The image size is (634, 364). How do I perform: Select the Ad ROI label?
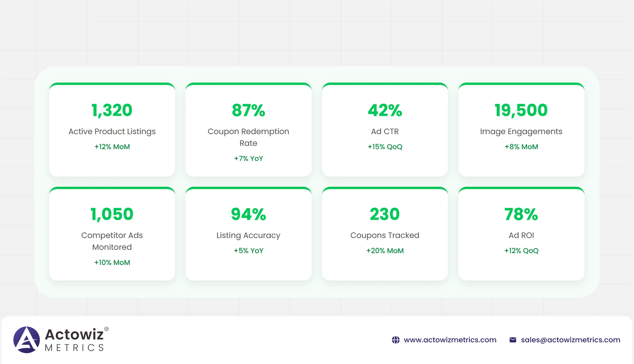coord(521,235)
